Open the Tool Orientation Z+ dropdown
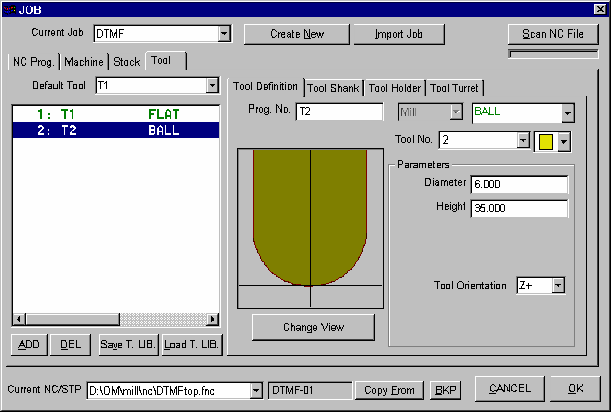611x412 pixels. coord(558,286)
